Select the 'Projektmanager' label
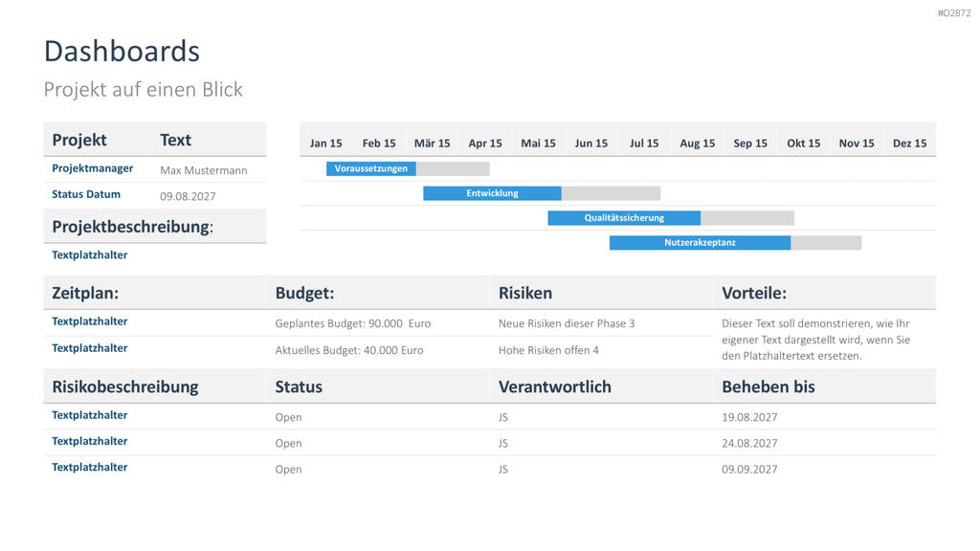Screen dimensions: 980x551 click(x=93, y=168)
